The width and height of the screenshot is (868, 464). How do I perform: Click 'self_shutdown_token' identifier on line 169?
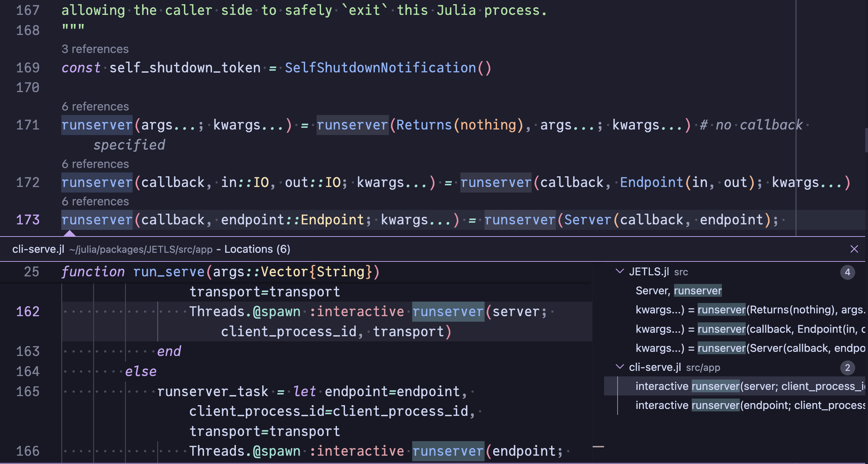click(x=185, y=68)
